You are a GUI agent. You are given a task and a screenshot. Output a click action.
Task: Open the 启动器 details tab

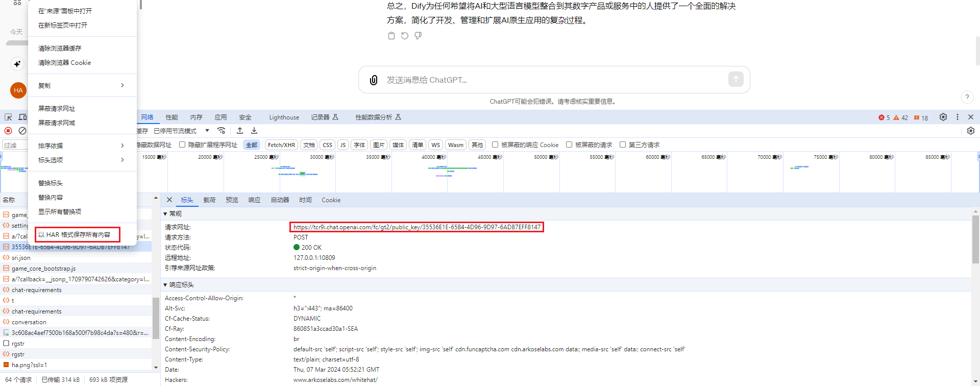tap(280, 200)
